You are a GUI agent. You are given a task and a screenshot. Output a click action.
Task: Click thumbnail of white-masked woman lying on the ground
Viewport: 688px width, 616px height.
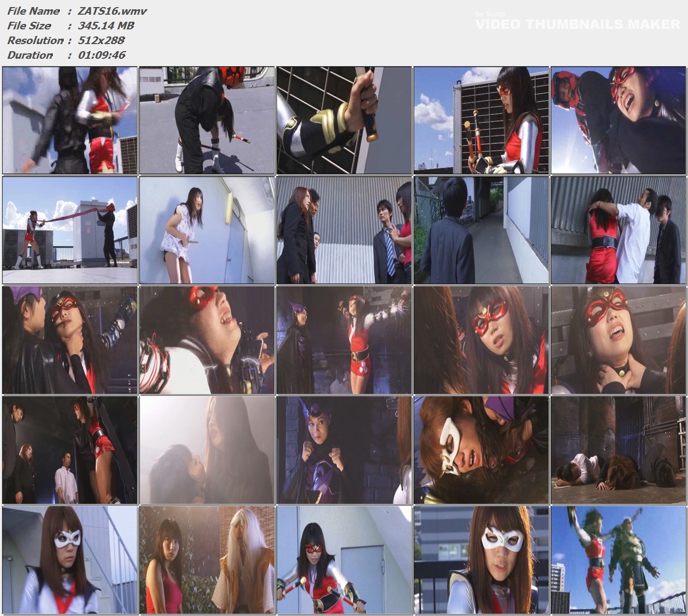481,450
